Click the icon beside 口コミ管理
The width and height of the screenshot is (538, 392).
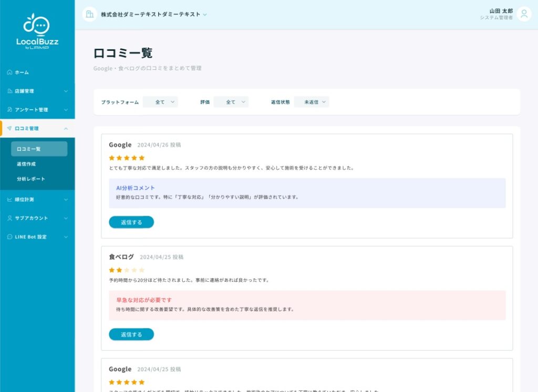(9, 129)
